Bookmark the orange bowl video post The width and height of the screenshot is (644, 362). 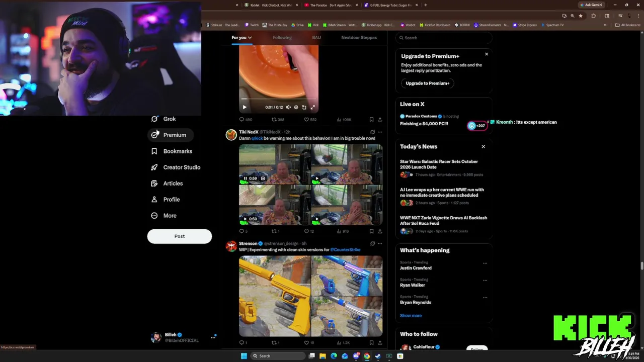point(371,120)
